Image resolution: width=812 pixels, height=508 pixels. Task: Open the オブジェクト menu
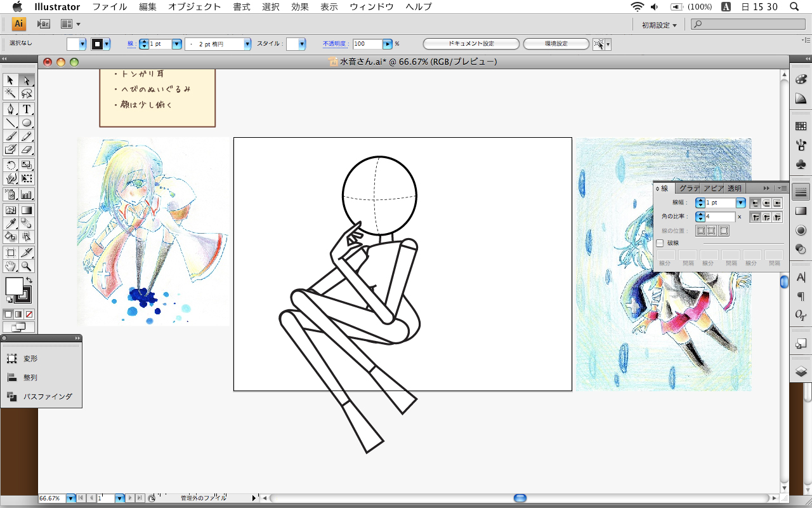point(195,7)
